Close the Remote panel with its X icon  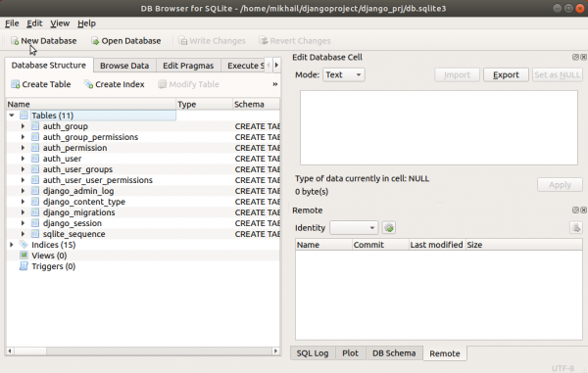tap(583, 210)
